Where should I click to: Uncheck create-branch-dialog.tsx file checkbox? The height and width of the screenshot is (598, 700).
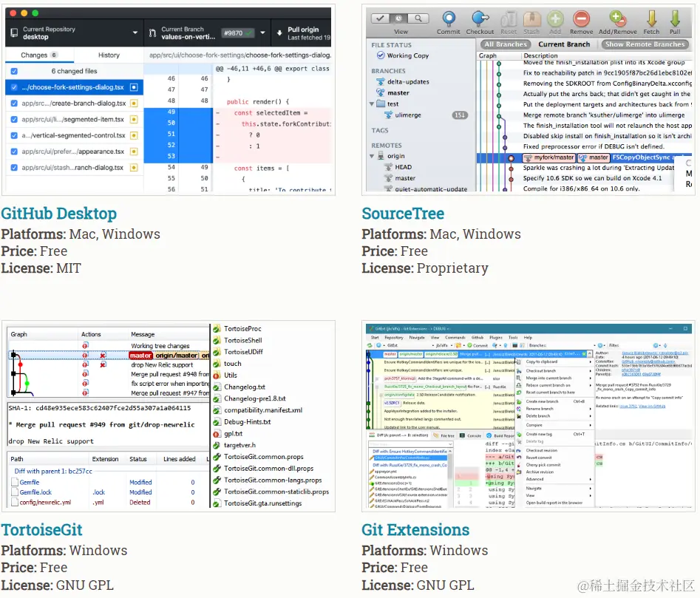pyautogui.click(x=14, y=103)
